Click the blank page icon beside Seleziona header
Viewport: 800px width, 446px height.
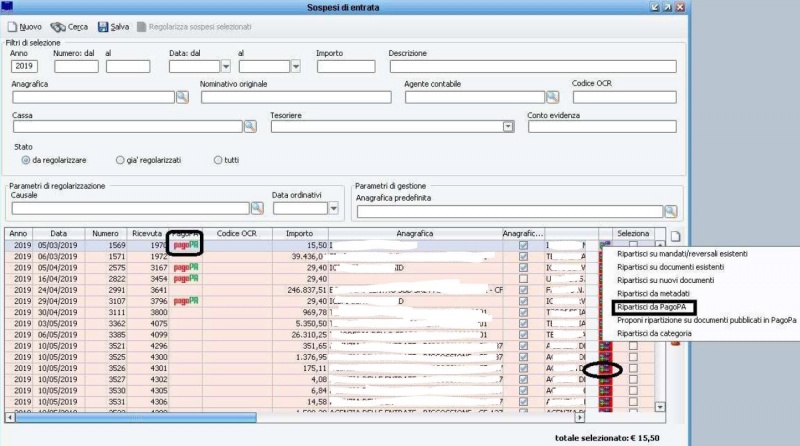pos(675,236)
